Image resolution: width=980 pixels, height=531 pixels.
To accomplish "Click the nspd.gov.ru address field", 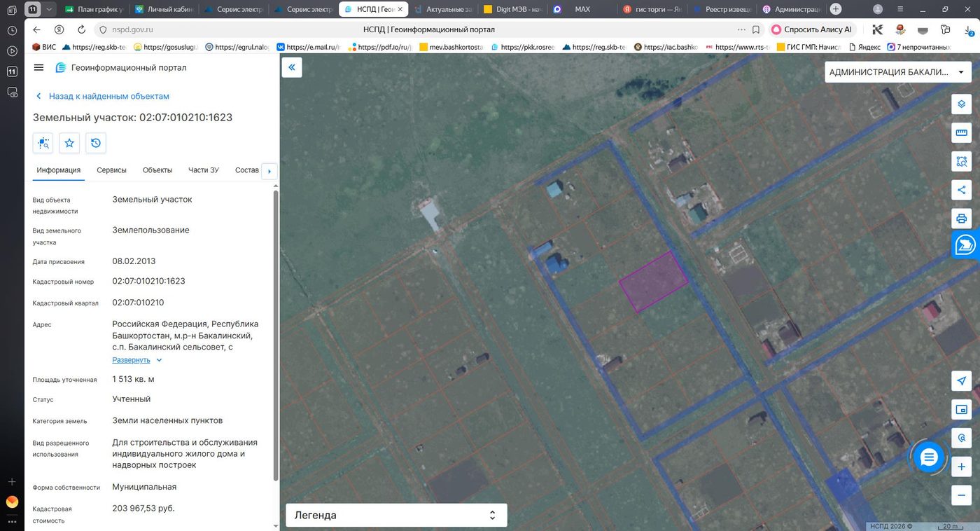I will point(133,29).
